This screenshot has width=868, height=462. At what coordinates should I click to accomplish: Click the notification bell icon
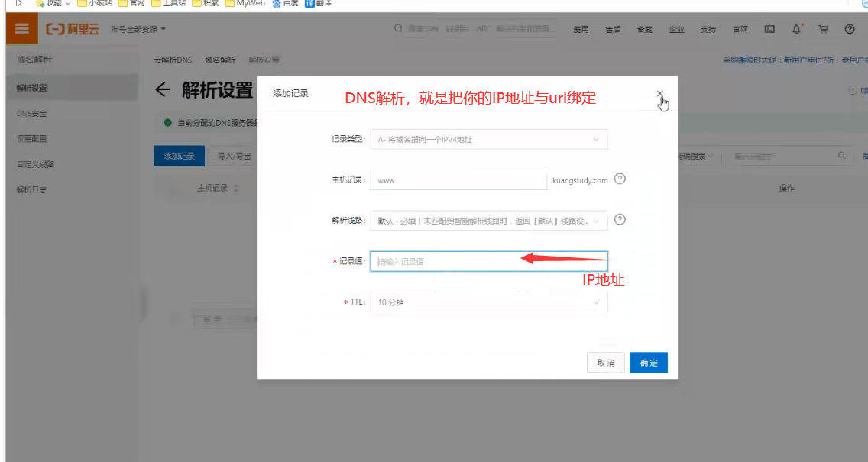(797, 30)
